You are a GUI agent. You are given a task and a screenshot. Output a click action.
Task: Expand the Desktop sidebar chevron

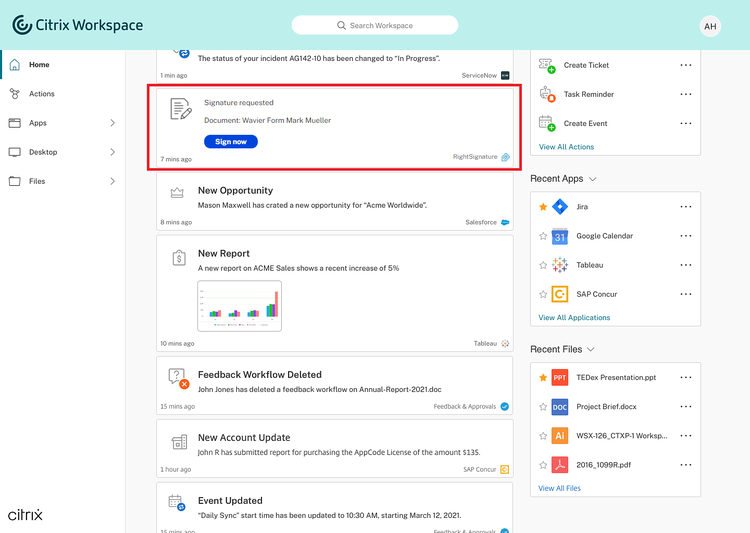click(112, 152)
